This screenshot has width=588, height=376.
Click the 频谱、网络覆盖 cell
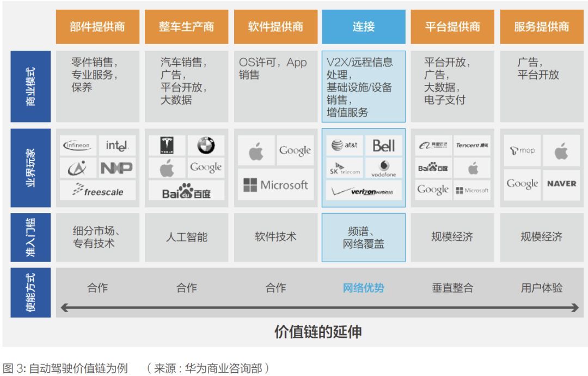coord(364,237)
